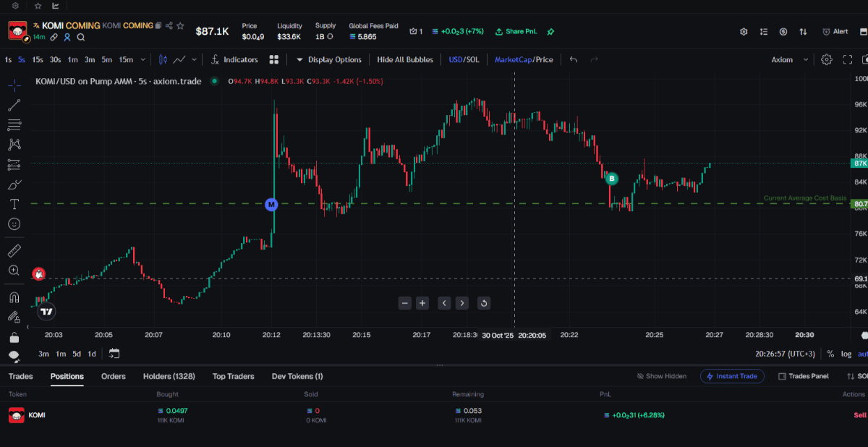Select the trend line drawing tool
This screenshot has width=868, height=447.
(x=14, y=105)
